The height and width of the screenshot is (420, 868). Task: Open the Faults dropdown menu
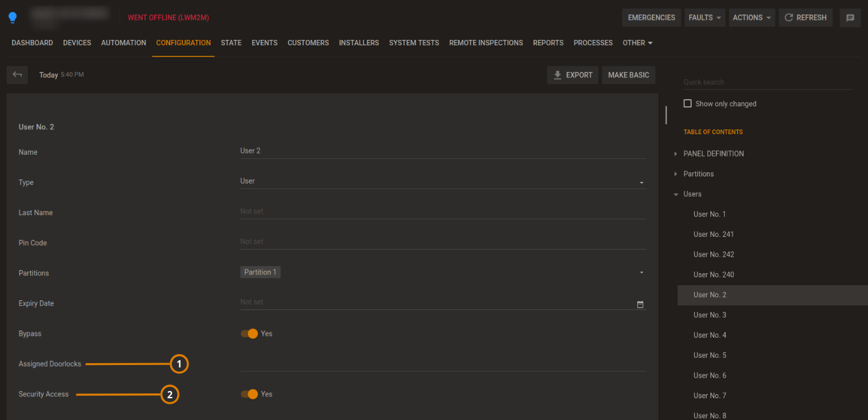click(705, 18)
